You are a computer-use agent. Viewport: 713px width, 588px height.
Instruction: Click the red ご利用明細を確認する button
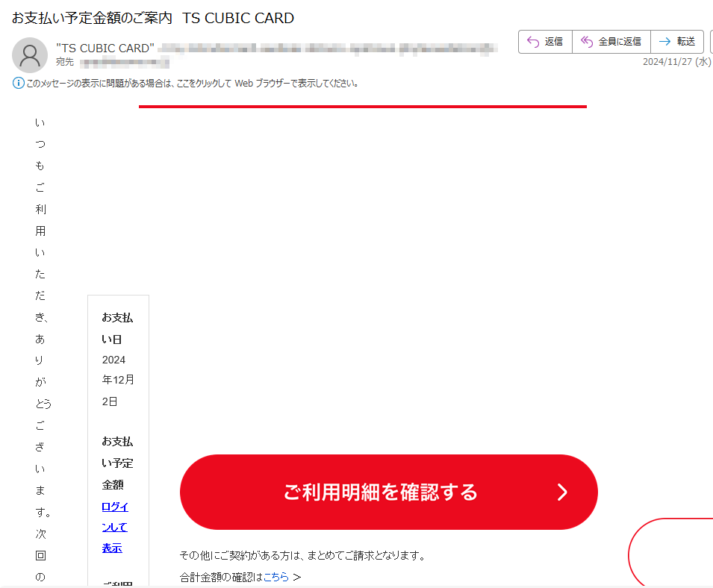click(389, 492)
